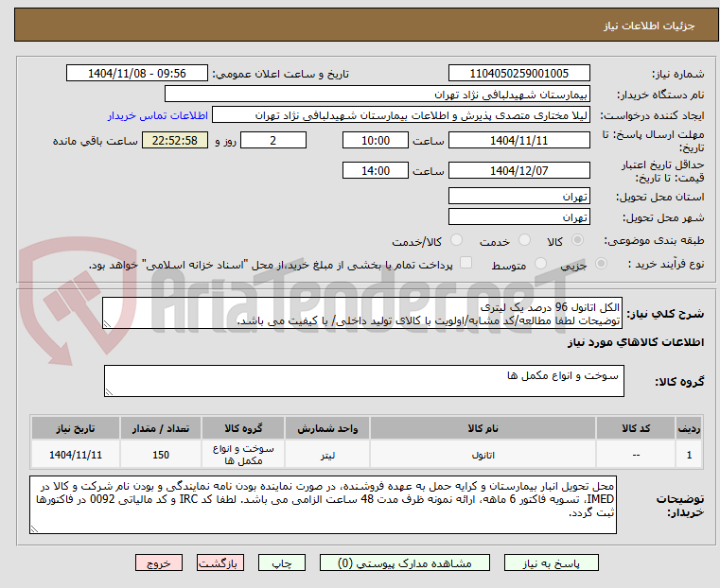Click the چاپ print button
Screen dimensions: 720x588
click(282, 563)
